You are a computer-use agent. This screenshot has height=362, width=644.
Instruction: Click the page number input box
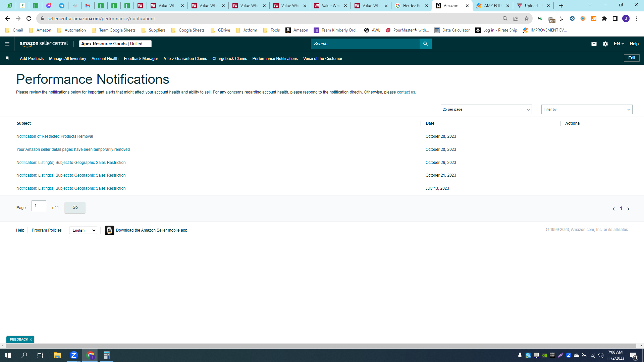(x=39, y=206)
